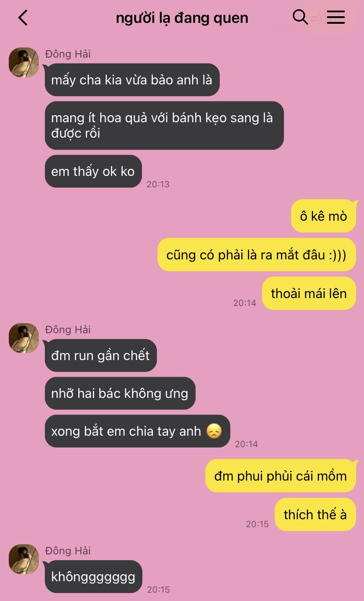Tap the 'thích thế à' bubble

(x=315, y=514)
